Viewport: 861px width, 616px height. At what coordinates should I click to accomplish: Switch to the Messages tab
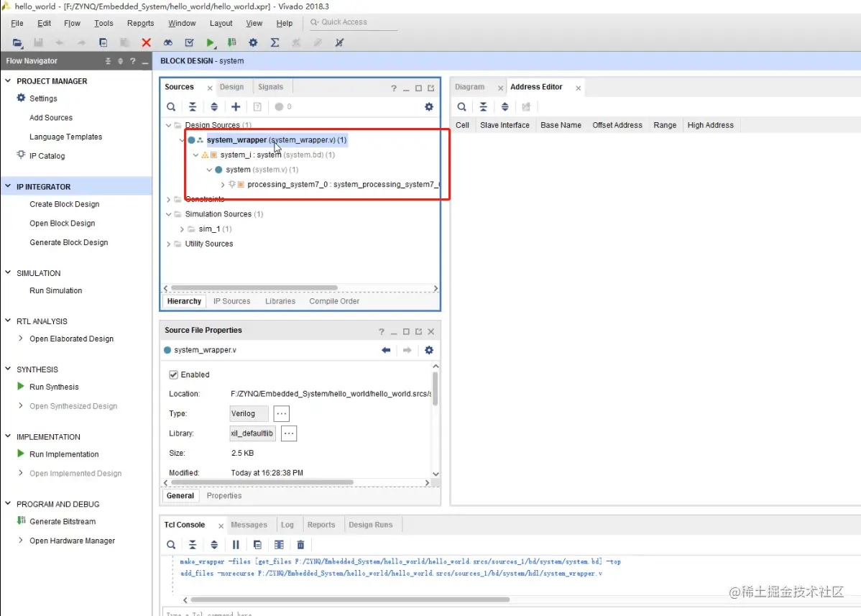pos(249,525)
